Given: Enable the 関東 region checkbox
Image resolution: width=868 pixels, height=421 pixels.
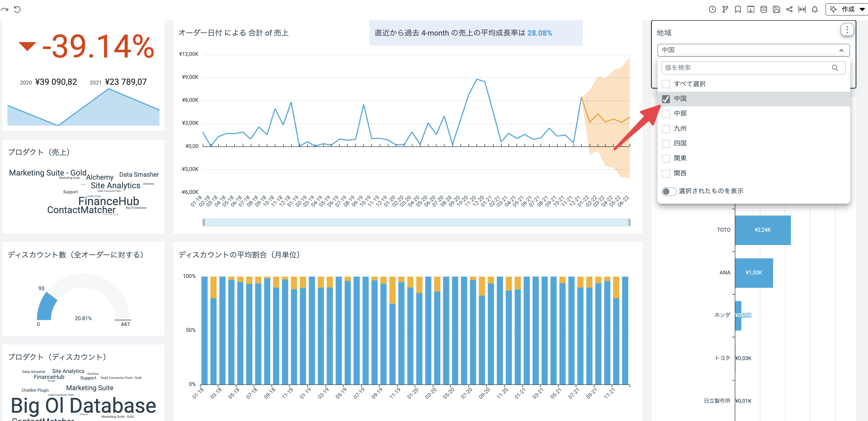Looking at the screenshot, I should (666, 158).
